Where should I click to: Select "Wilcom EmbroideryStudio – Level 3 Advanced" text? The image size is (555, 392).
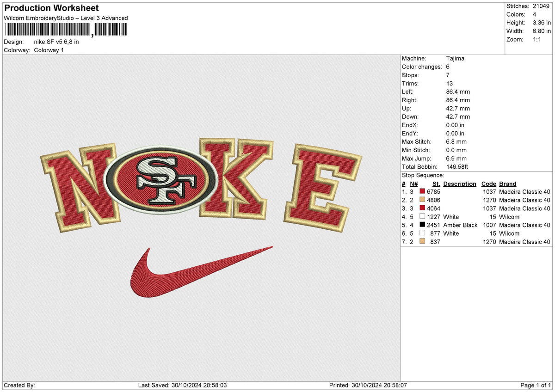tap(66, 18)
